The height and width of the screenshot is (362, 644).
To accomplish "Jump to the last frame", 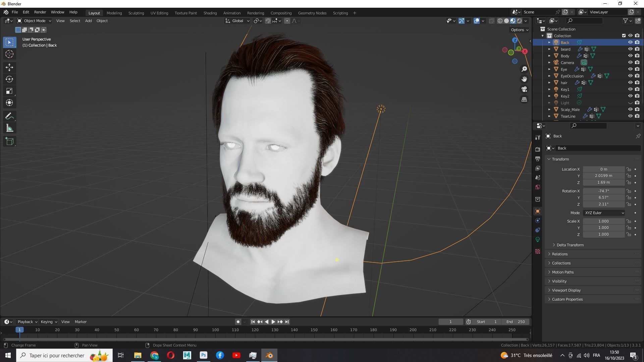I will point(287,322).
